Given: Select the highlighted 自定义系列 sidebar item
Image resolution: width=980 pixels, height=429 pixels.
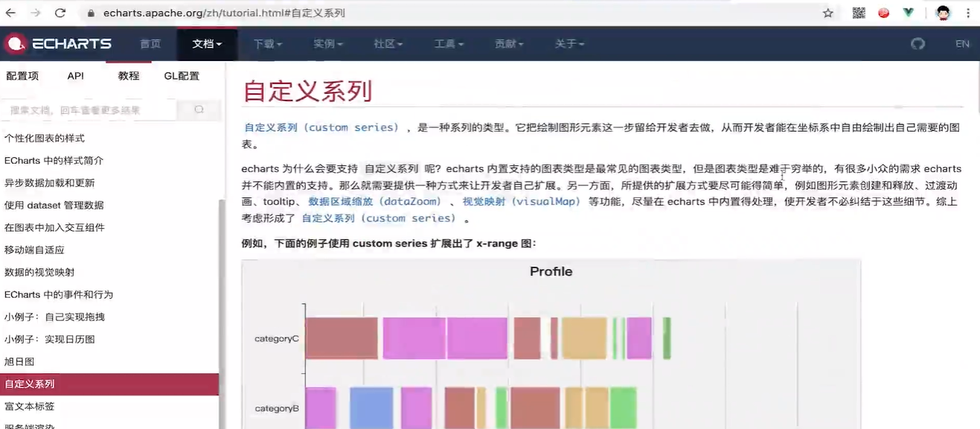Looking at the screenshot, I should coord(109,384).
